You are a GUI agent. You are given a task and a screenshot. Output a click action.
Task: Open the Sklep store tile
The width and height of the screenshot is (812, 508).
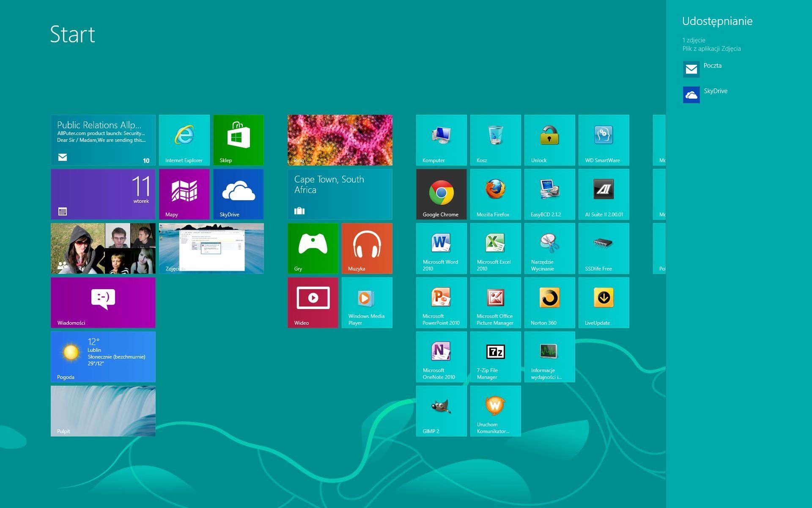239,140
